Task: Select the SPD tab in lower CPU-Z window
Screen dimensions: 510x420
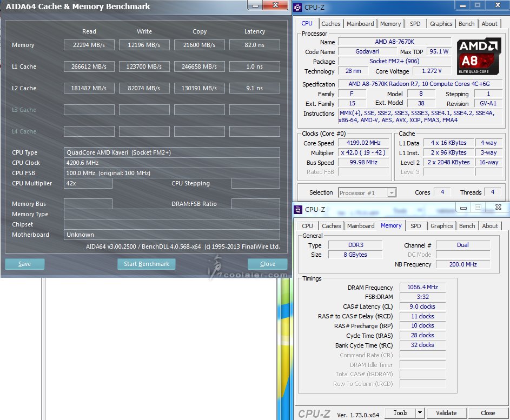Action: pos(416,226)
